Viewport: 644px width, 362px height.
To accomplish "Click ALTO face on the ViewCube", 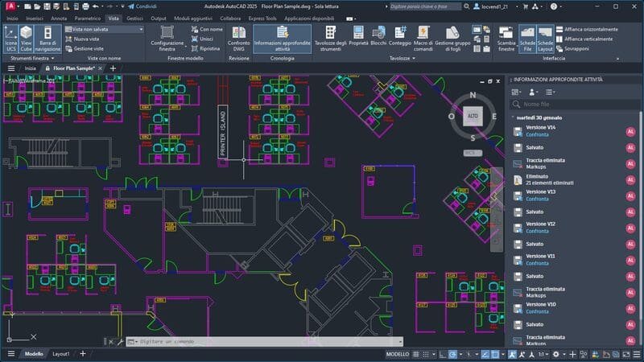I will click(472, 115).
